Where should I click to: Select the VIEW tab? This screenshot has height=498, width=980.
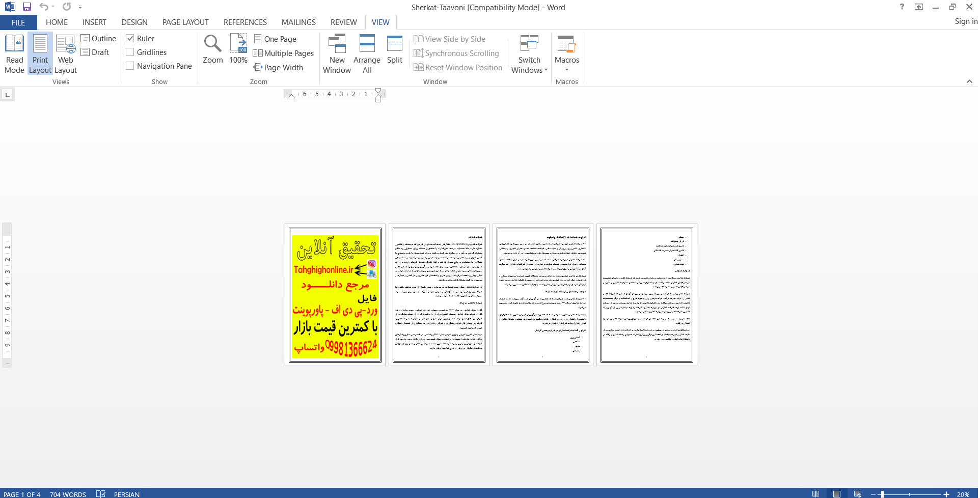380,22
